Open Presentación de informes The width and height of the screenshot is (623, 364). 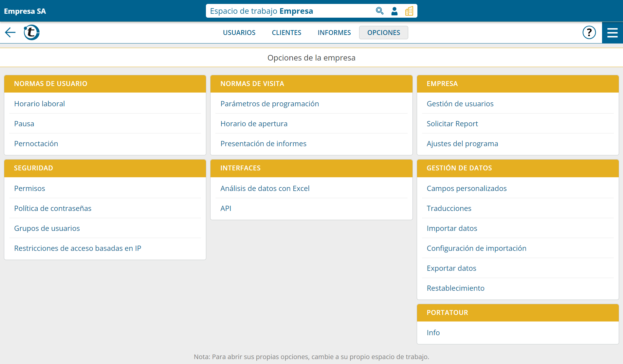311,144
